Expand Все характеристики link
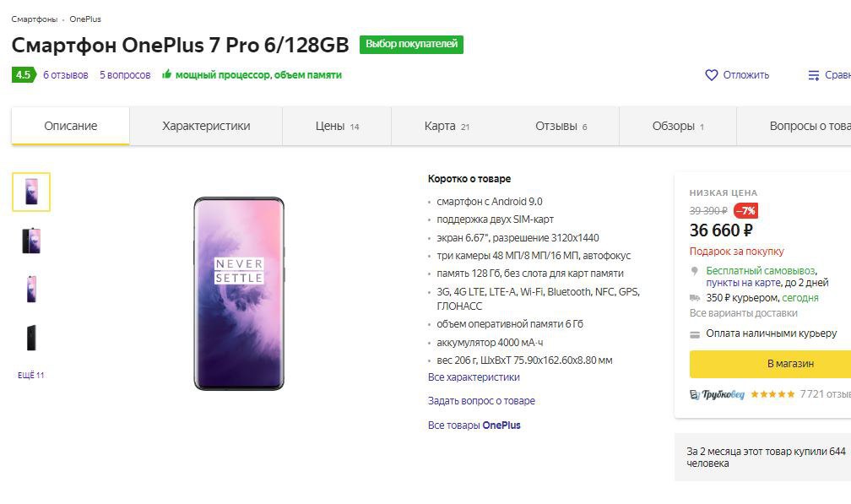851x504 pixels. tap(474, 377)
